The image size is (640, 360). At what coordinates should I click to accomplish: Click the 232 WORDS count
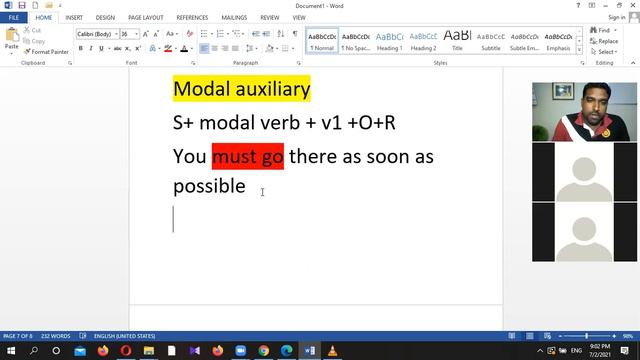point(56,336)
